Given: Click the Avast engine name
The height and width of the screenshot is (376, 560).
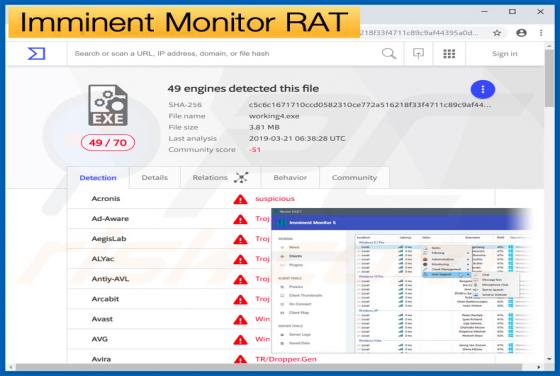Looking at the screenshot, I should click(x=102, y=319).
